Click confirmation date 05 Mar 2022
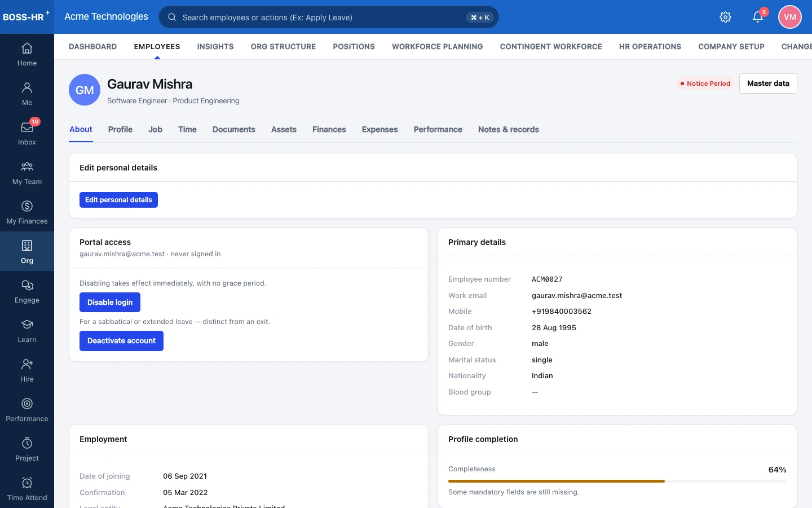Viewport: 812px width, 508px height. coord(186,493)
